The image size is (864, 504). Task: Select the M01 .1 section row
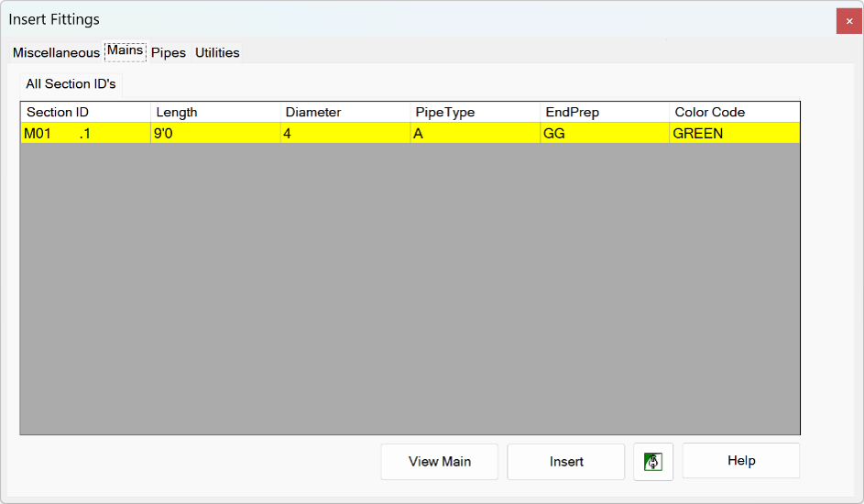[410, 133]
